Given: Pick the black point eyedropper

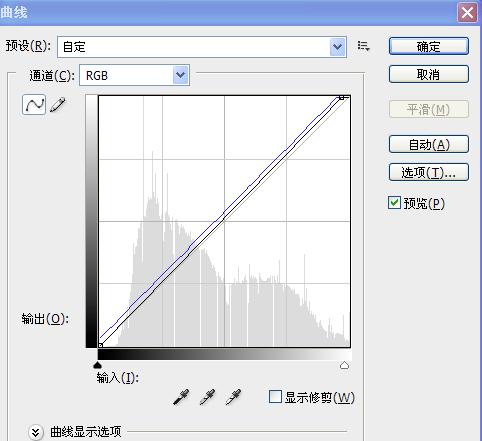Looking at the screenshot, I should pos(181,397).
